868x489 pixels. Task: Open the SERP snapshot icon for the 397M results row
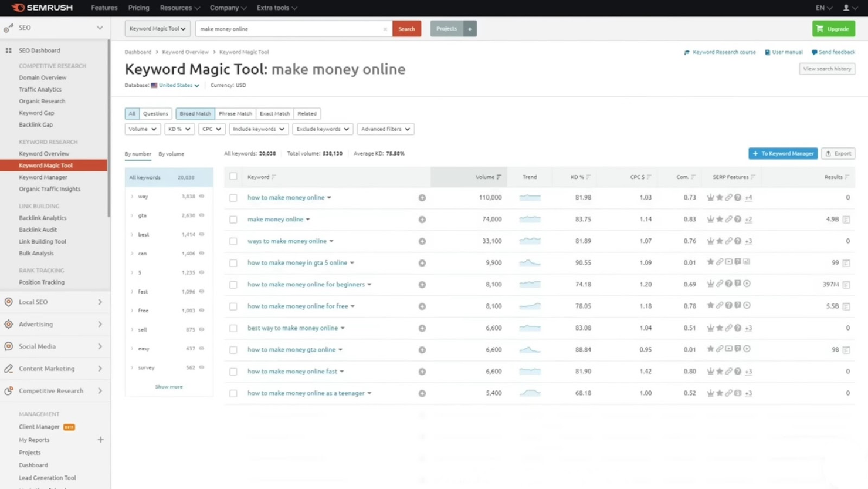tap(846, 285)
